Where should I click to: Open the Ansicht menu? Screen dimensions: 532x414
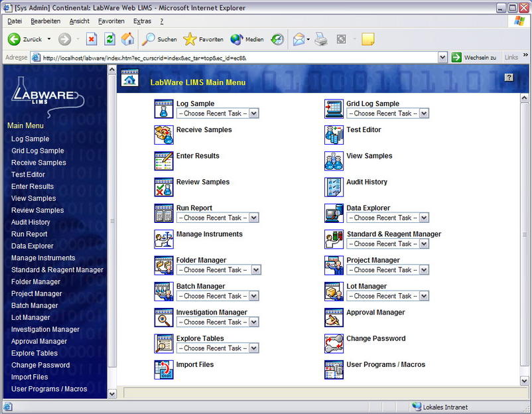(80, 21)
